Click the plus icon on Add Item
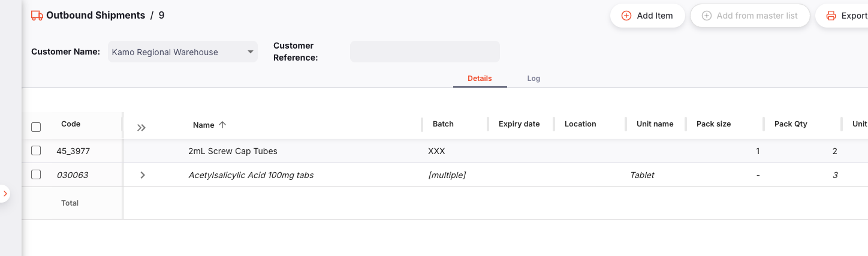 click(626, 16)
